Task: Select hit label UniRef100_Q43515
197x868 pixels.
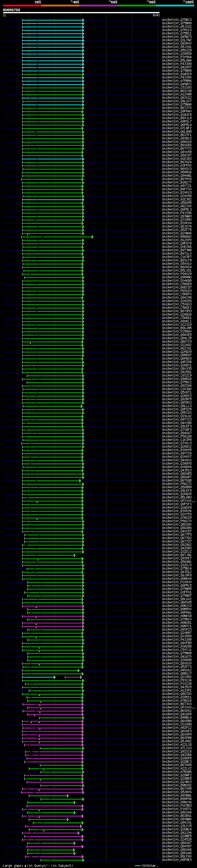Action: pos(177,687)
